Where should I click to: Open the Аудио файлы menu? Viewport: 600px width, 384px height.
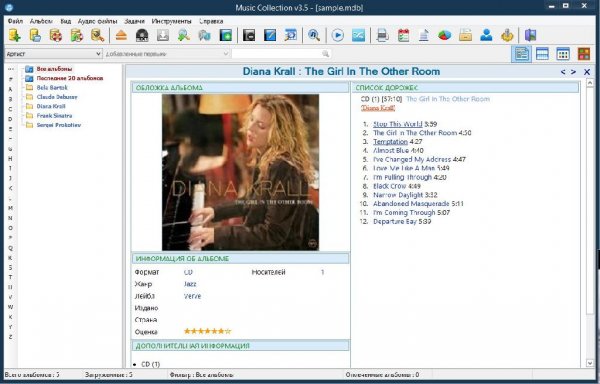tap(98, 21)
